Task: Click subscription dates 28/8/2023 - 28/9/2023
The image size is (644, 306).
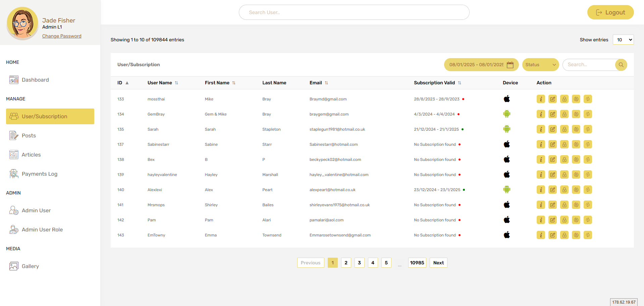Action: (x=437, y=99)
